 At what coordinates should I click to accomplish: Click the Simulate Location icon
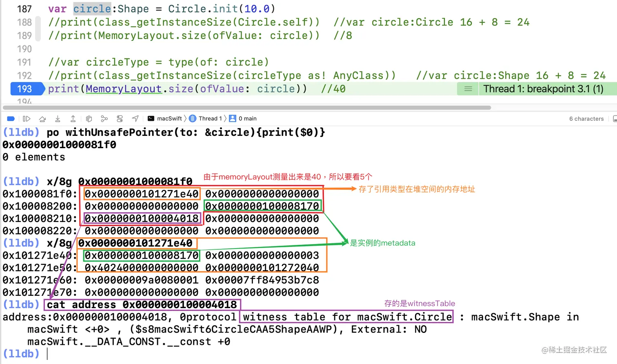point(135,118)
